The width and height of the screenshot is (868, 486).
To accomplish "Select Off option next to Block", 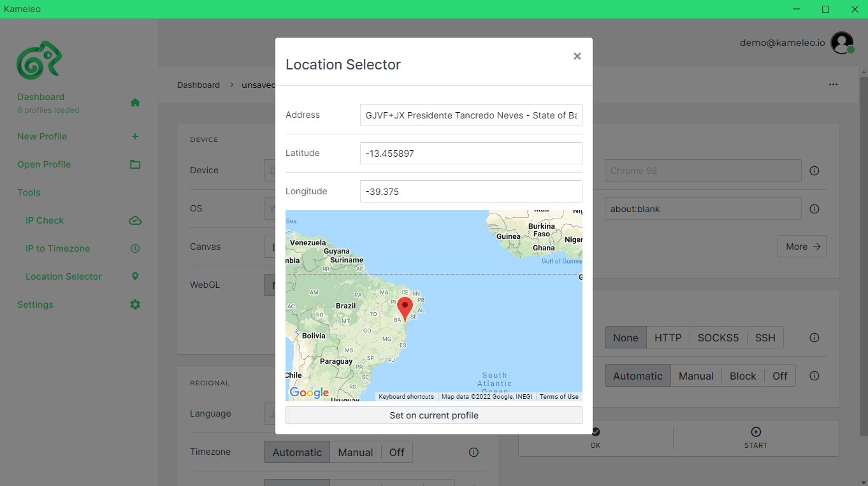I will (780, 376).
